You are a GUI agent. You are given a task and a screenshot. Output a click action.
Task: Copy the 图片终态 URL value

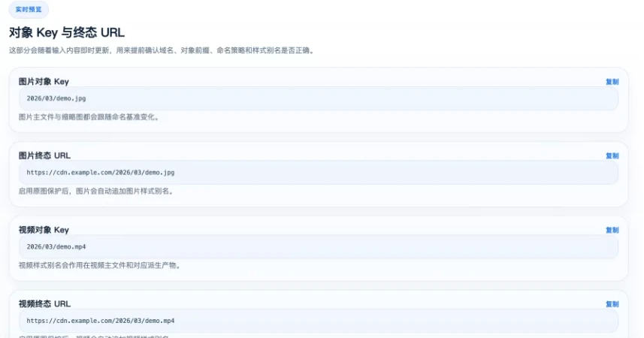612,155
